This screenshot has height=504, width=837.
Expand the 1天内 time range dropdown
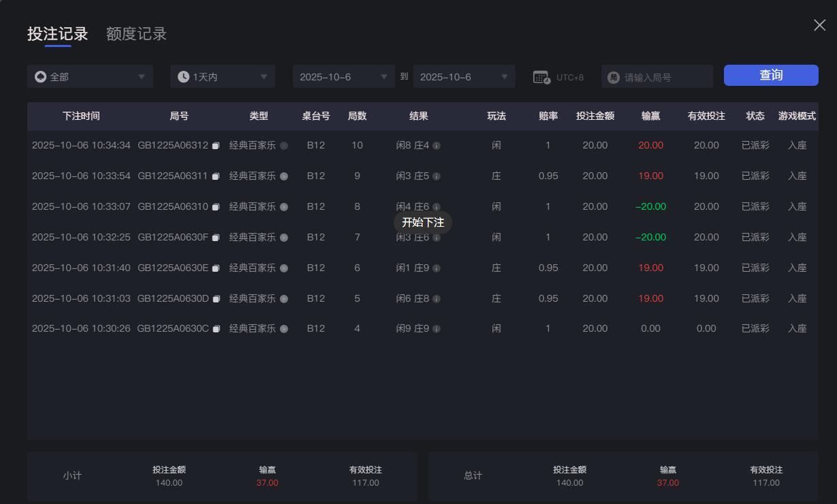click(x=222, y=76)
